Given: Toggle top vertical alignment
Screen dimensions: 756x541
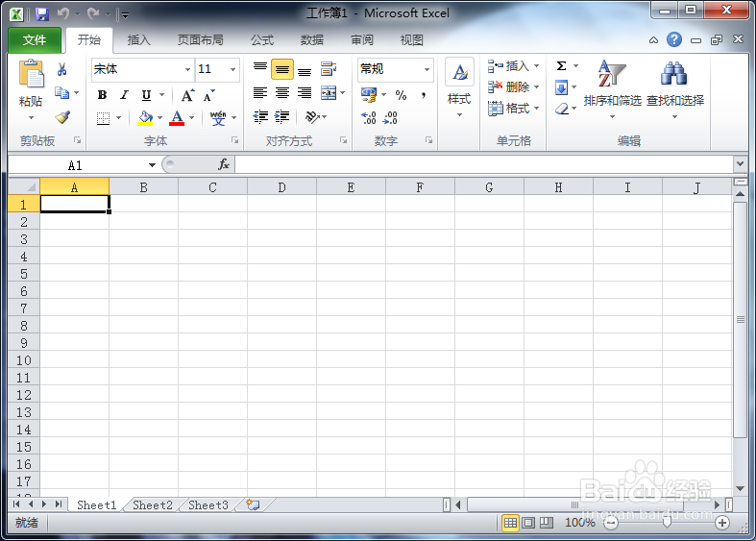Looking at the screenshot, I should point(260,69).
